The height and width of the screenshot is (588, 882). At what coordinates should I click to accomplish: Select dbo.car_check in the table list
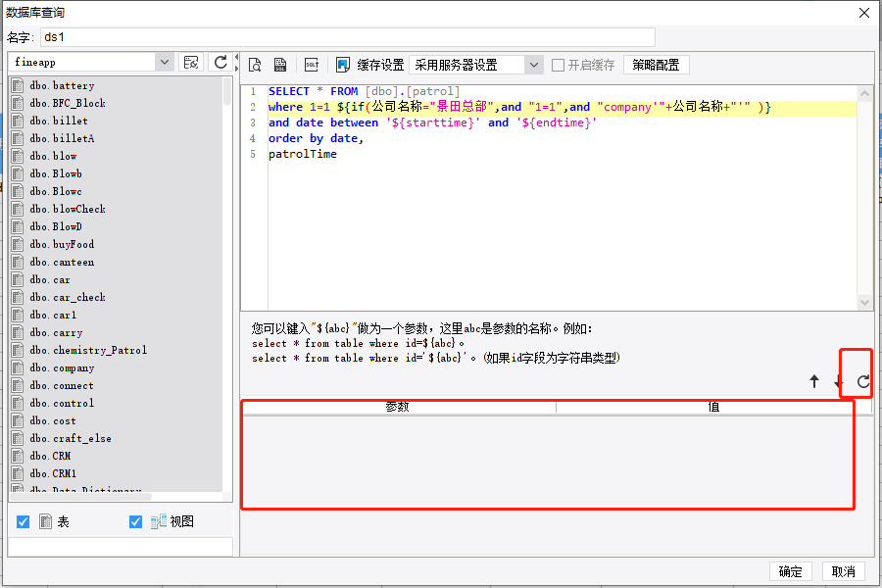coord(68,297)
